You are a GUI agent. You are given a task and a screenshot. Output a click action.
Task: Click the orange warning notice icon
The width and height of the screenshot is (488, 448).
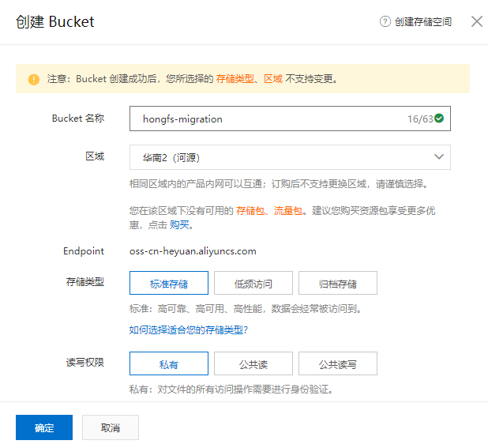[34, 79]
